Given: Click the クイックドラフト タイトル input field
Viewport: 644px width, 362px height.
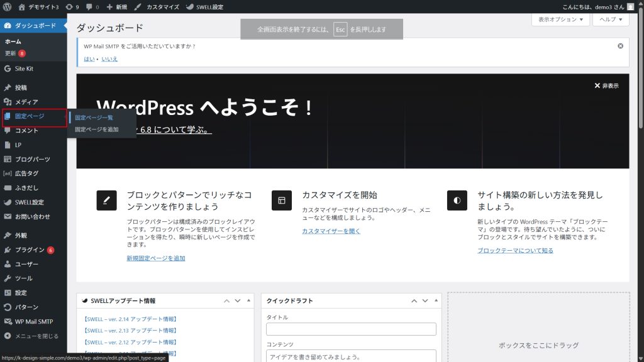Looking at the screenshot, I should 351,329.
